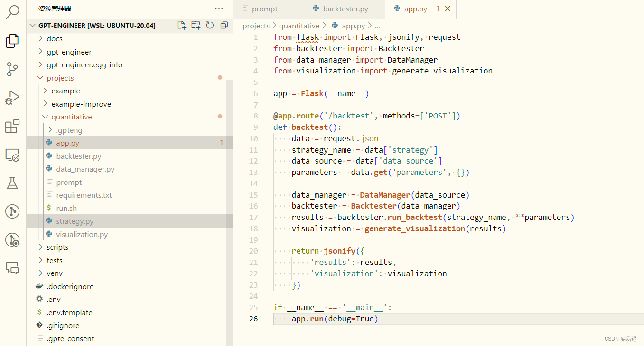
Task: Place cursor on 'app.run(debug=True)' line
Action: (x=335, y=319)
